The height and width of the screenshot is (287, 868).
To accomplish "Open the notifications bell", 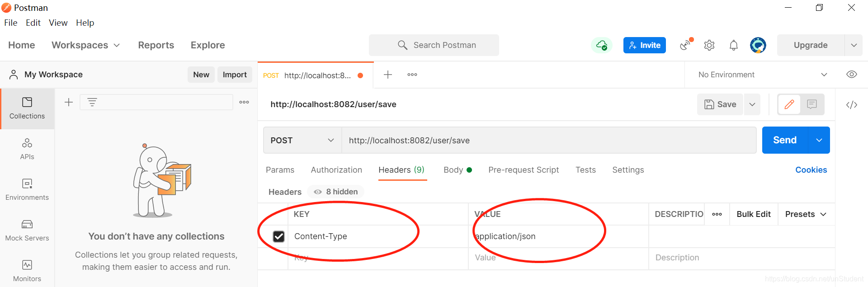I will point(734,45).
